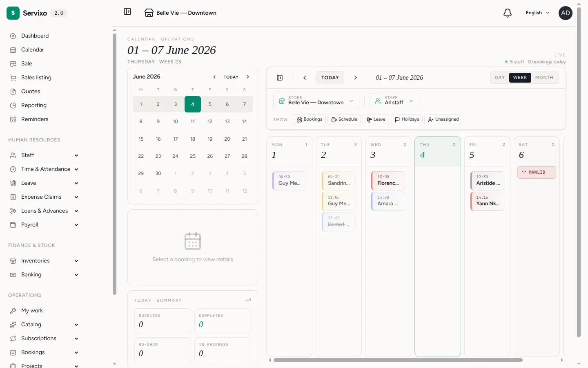Click the MAWLID holiday tag on Saturday
Viewport: 588px width, 368px height.
[537, 173]
